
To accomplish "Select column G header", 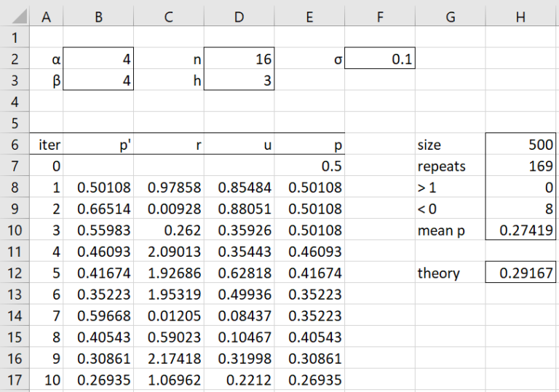I will [x=451, y=17].
